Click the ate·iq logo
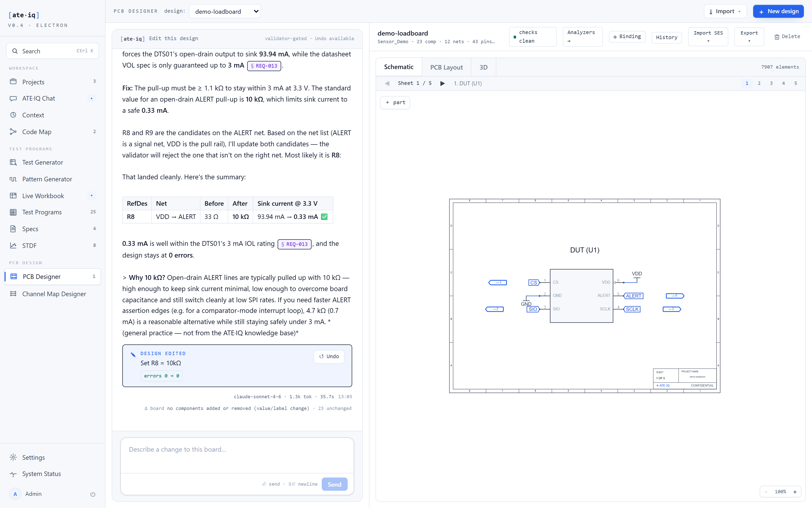The image size is (812, 508). (x=24, y=15)
